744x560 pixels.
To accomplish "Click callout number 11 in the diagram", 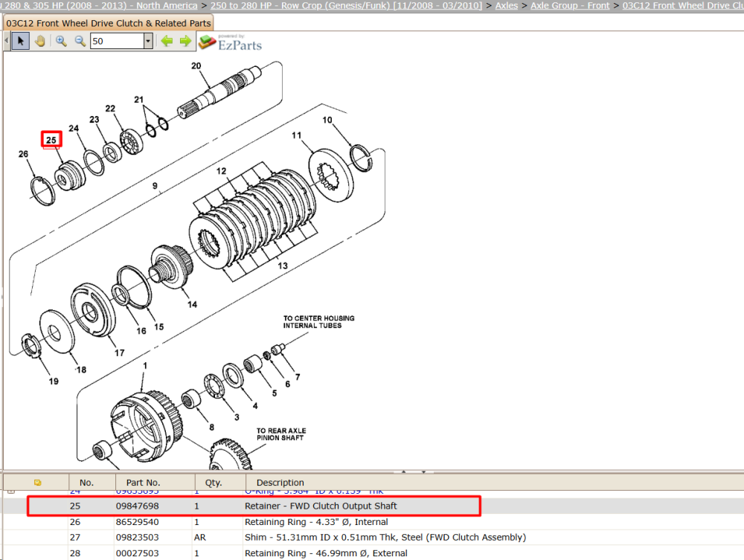I will click(x=297, y=135).
